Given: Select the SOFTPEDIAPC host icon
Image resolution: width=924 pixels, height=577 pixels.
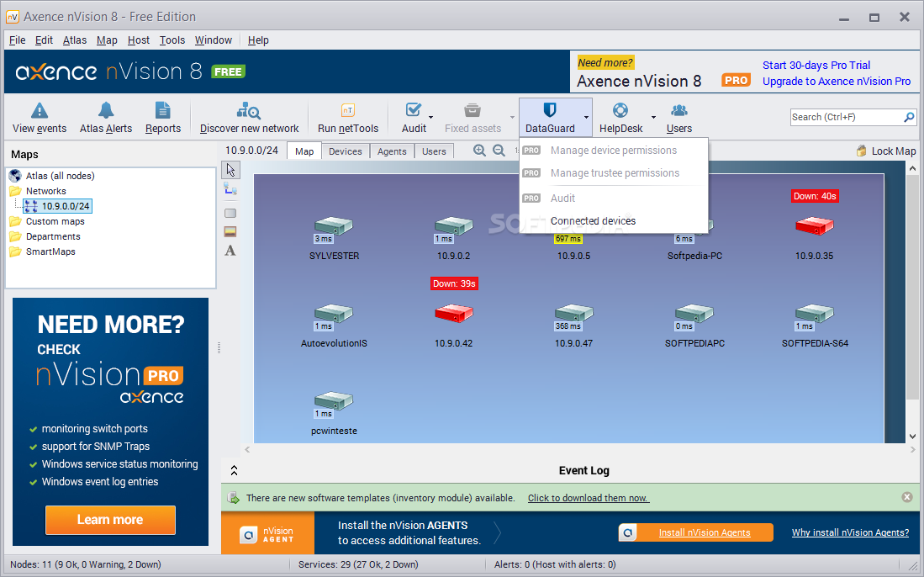Looking at the screenshot, I should [x=694, y=314].
